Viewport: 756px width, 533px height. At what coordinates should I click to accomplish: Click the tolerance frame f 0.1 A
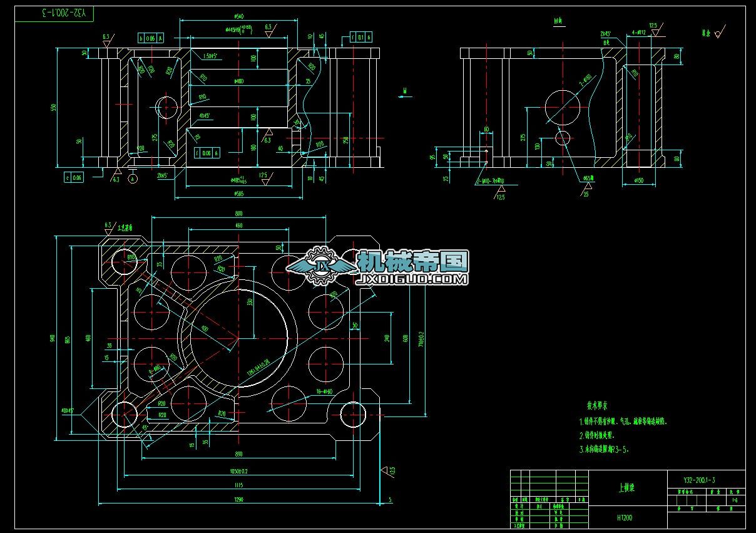361,36
